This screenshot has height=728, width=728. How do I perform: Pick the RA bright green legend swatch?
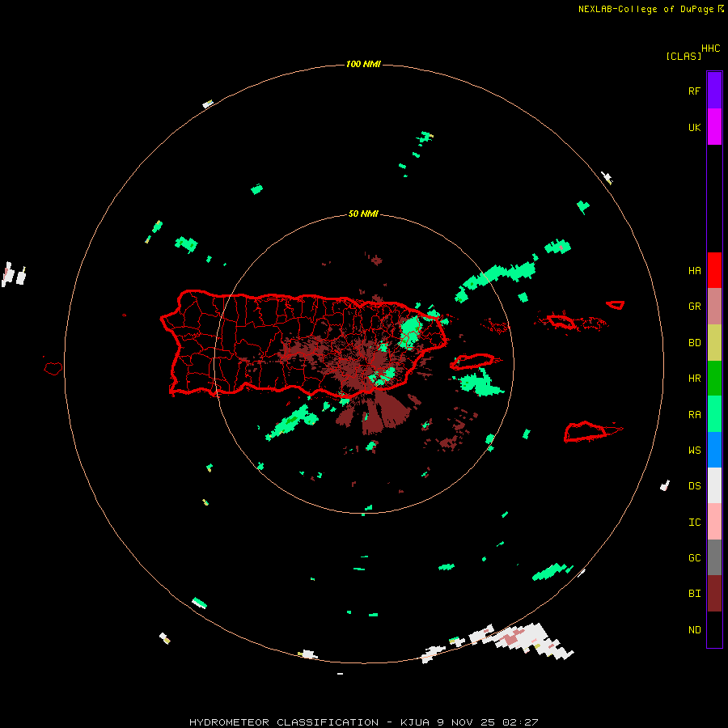click(714, 414)
